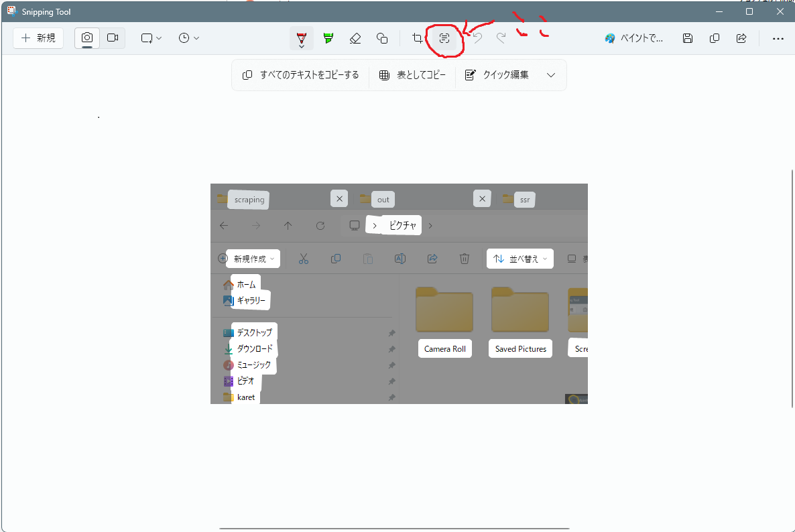Pick the eraser tool
Image resolution: width=795 pixels, height=532 pixels.
pyautogui.click(x=355, y=38)
